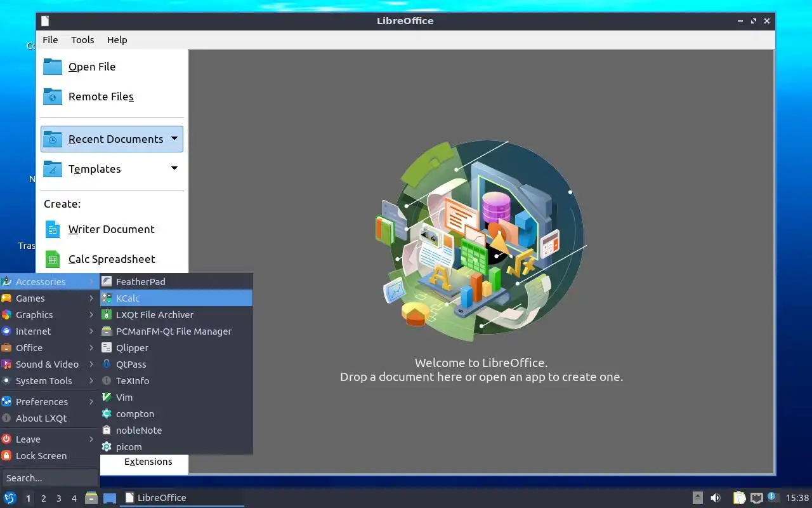Click the compton icon
The height and width of the screenshot is (508, 812).
pyautogui.click(x=107, y=413)
